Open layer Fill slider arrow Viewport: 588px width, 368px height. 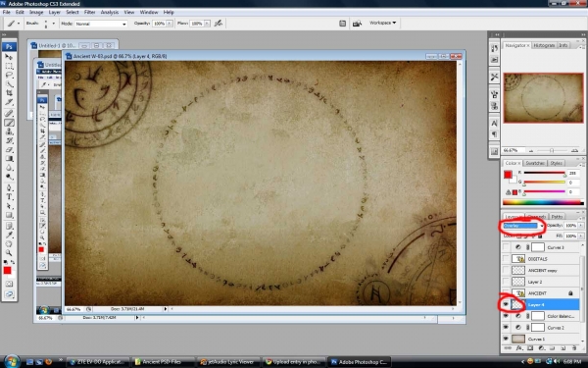[x=581, y=236]
